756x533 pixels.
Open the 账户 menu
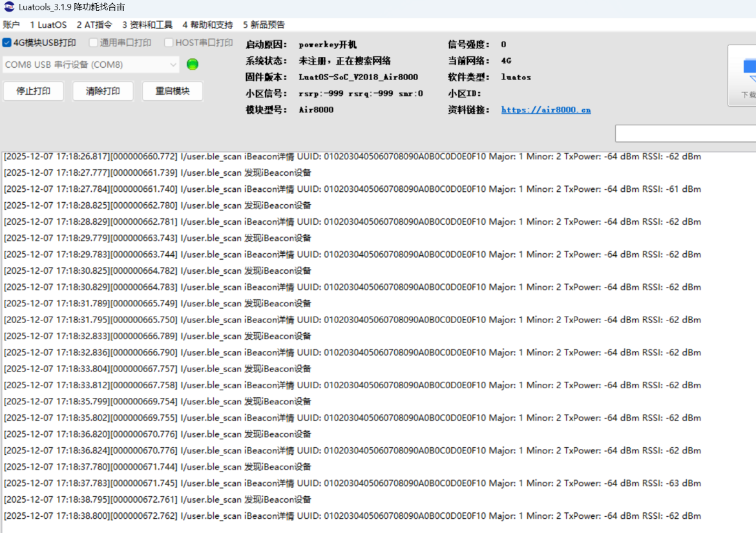(x=12, y=25)
